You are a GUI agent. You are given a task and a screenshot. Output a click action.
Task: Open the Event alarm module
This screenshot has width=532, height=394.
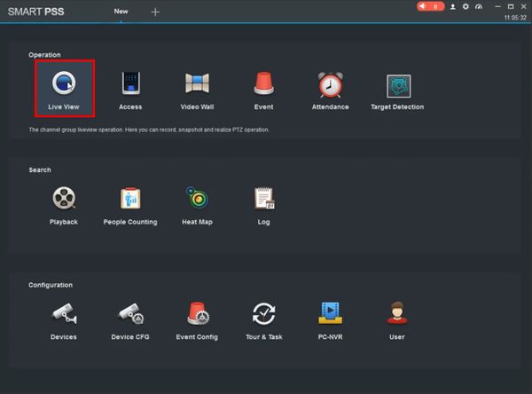click(x=263, y=87)
